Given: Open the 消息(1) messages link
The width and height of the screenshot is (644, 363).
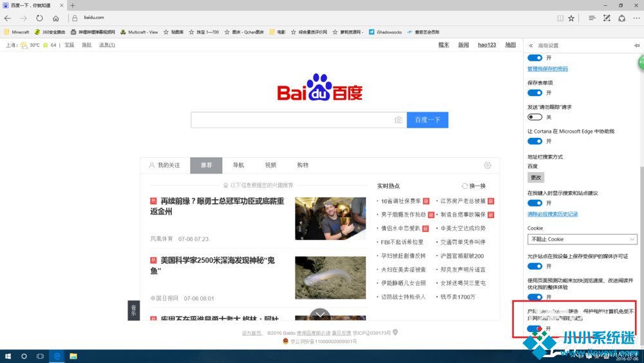Looking at the screenshot, I should 107,44.
